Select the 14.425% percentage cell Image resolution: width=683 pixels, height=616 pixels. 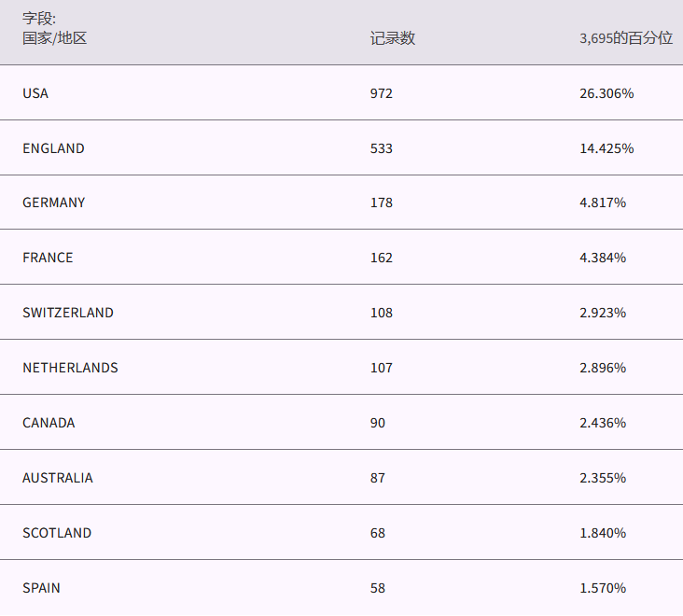click(x=606, y=148)
